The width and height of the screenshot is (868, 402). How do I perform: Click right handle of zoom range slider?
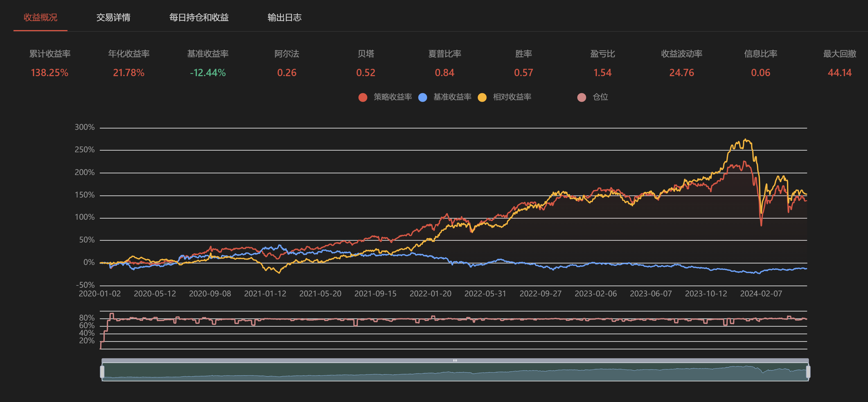tap(808, 372)
